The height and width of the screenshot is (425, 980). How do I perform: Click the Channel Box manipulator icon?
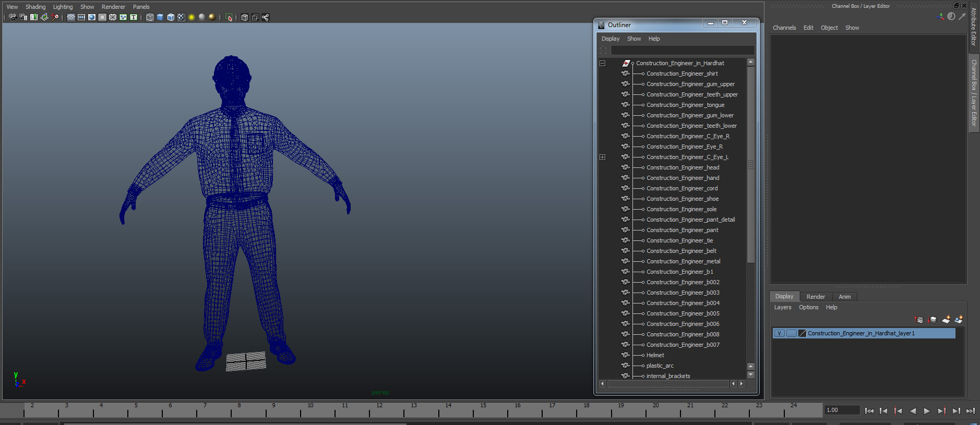[x=940, y=17]
